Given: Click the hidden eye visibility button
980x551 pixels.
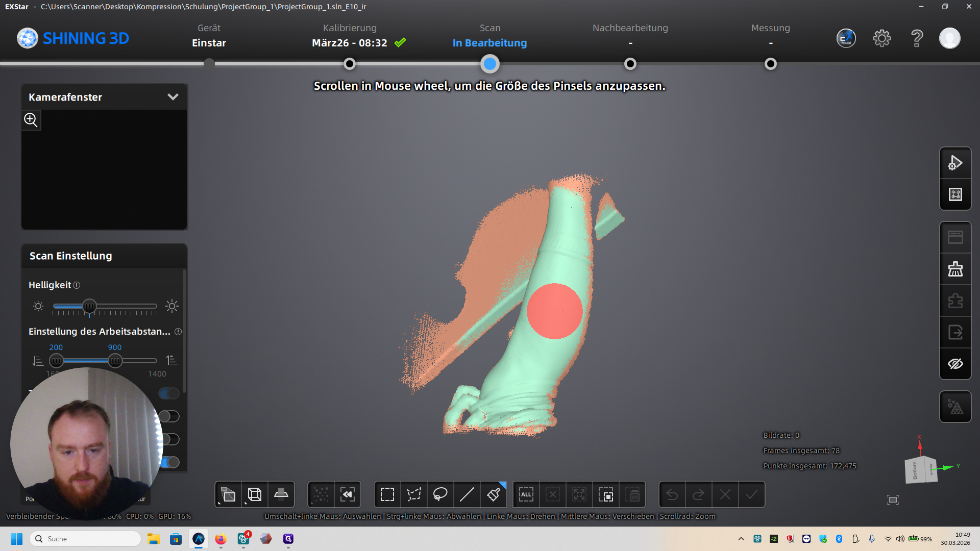Looking at the screenshot, I should point(955,364).
